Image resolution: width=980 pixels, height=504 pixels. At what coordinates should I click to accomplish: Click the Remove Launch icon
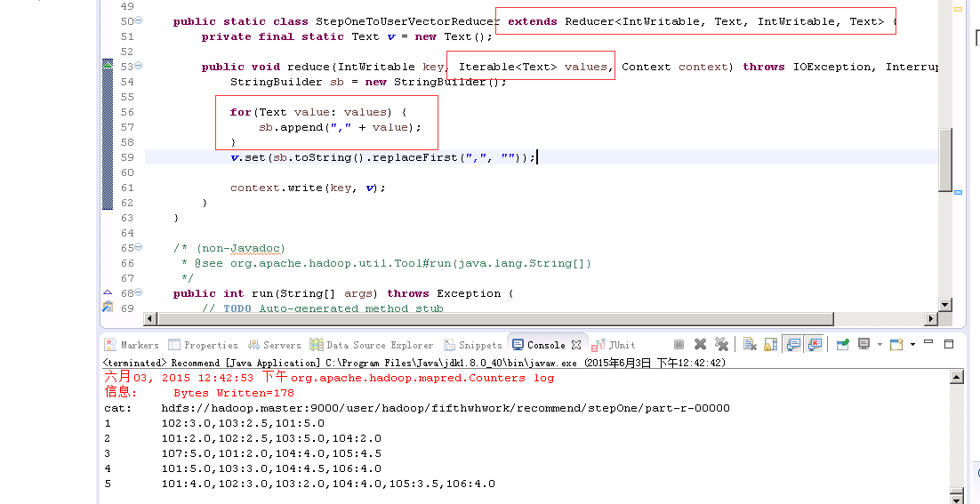[700, 344]
